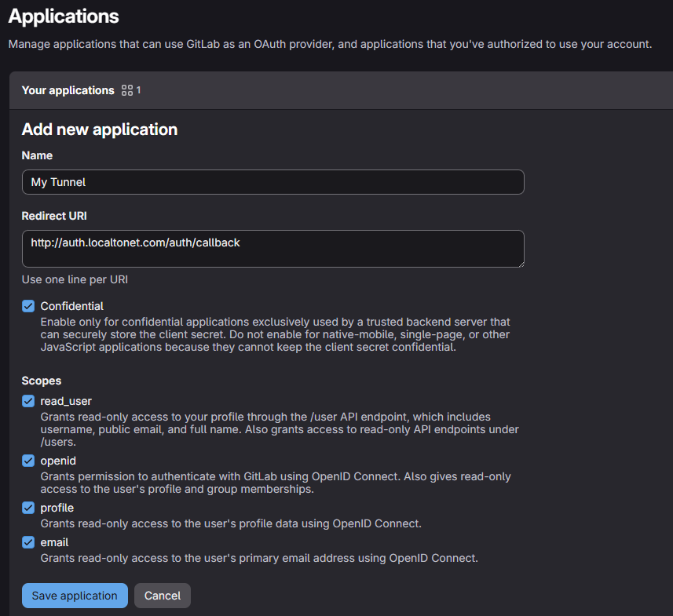
Task: Click the Redirect URI field label
Action: 53,216
